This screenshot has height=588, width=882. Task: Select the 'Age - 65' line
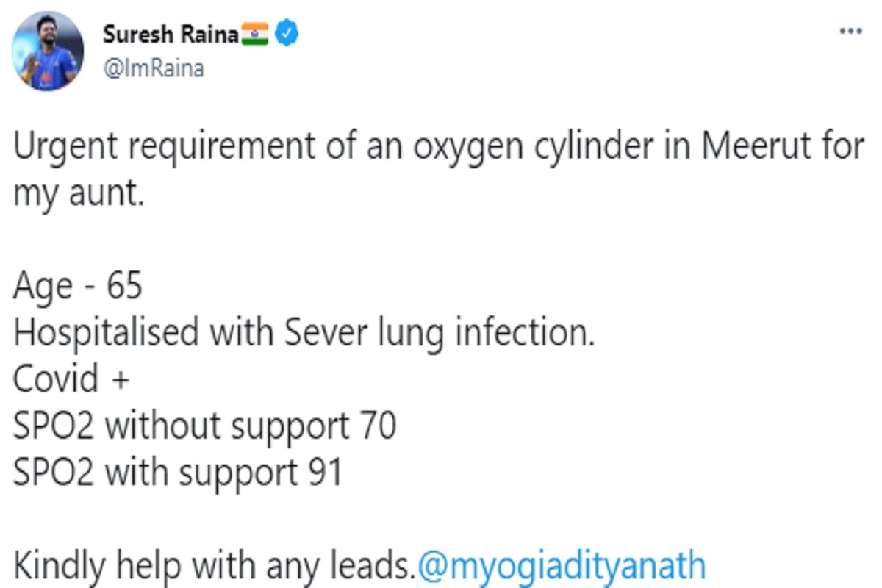click(x=77, y=285)
